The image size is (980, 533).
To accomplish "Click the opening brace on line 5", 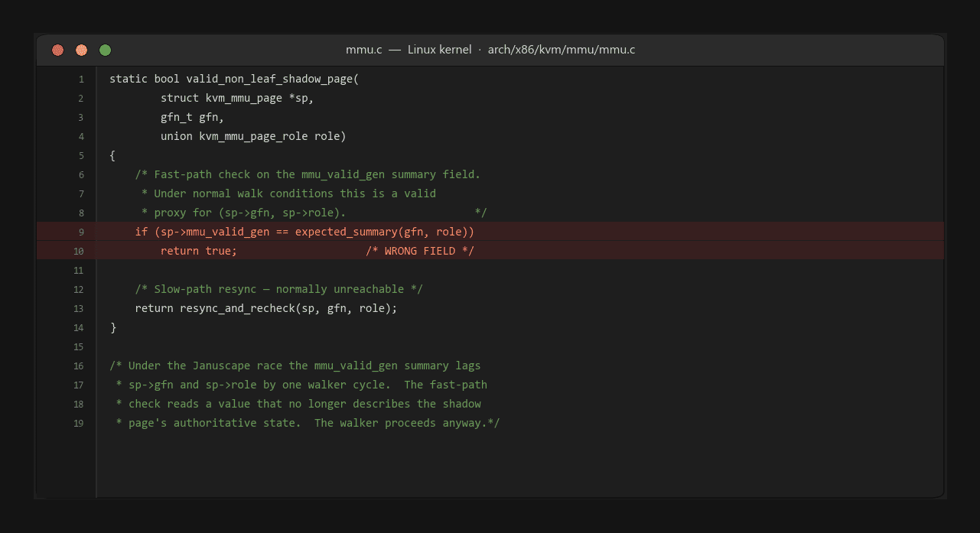I will coord(112,155).
